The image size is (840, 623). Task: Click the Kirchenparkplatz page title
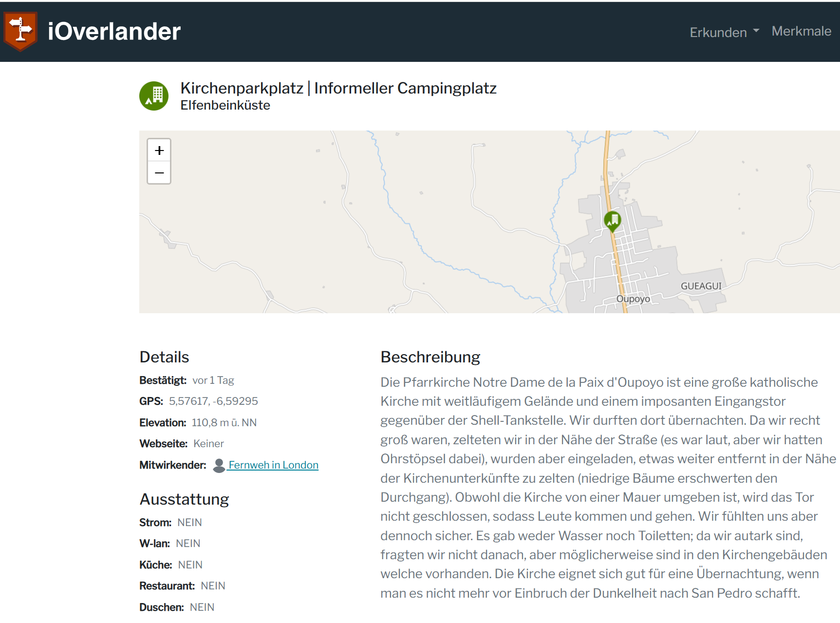click(338, 88)
